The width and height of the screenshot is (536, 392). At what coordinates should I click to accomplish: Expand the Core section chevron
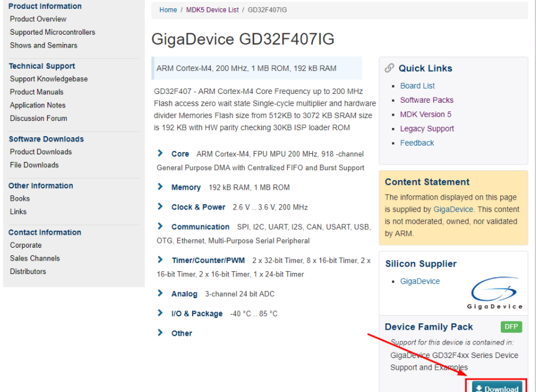click(x=160, y=153)
